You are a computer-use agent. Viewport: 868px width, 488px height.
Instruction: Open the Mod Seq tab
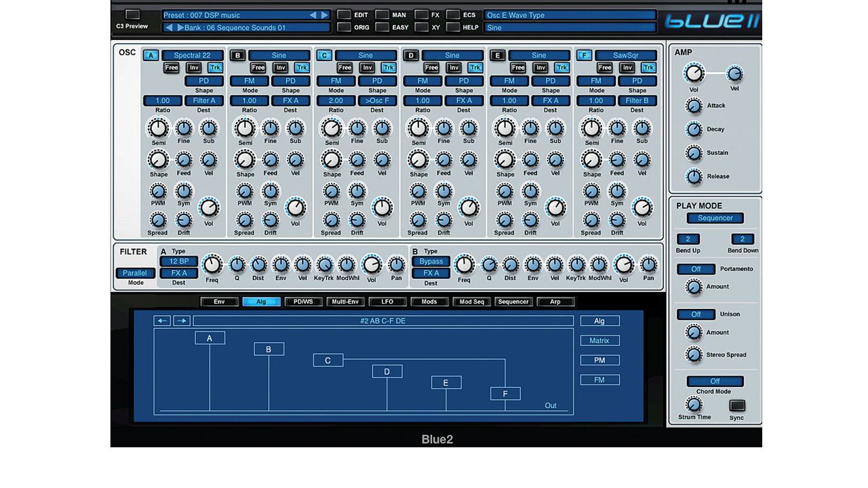[x=471, y=302]
